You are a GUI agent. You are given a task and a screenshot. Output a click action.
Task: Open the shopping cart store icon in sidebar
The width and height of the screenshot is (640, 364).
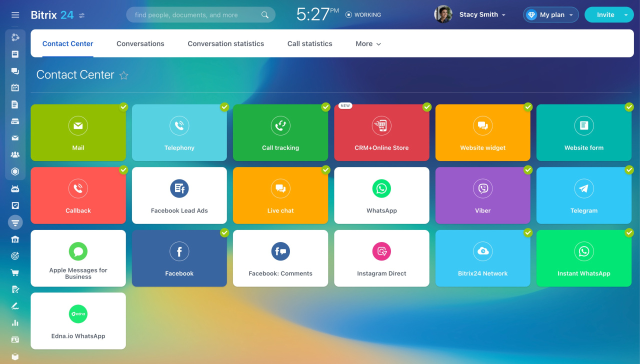15,272
